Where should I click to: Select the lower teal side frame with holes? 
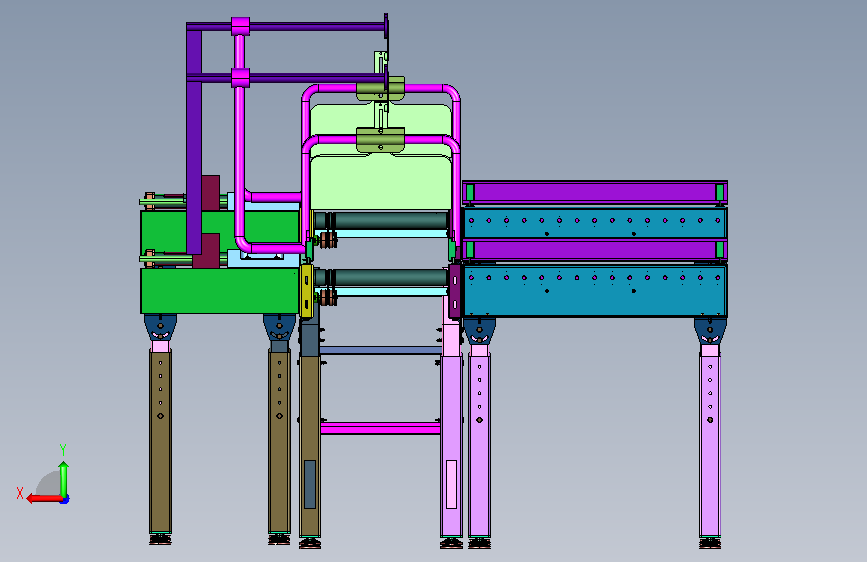tap(595, 290)
